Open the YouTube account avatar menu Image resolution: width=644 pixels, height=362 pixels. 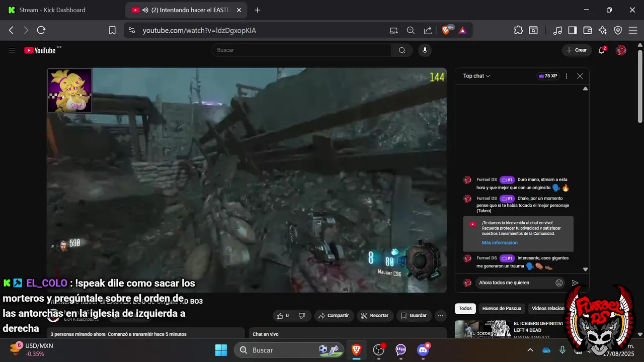[621, 50]
